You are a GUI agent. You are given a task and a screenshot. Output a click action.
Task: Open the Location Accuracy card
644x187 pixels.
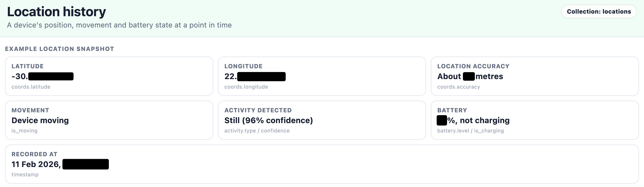(535, 76)
